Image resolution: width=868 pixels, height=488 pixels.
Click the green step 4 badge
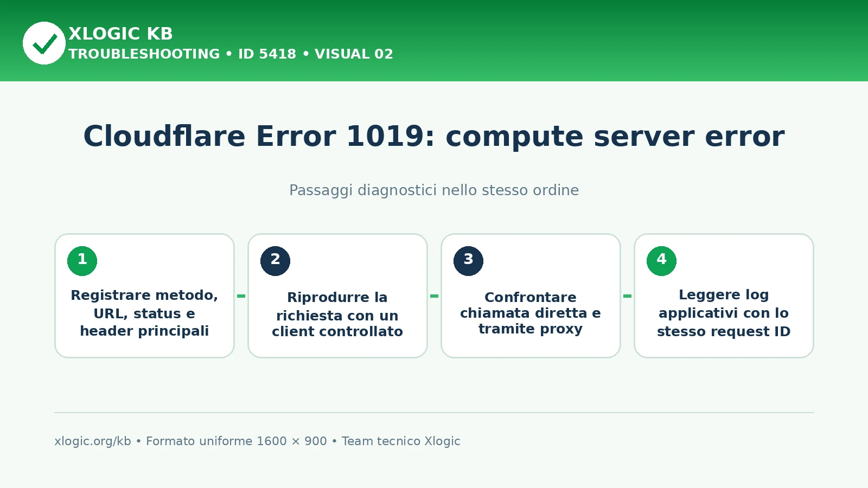tap(661, 261)
